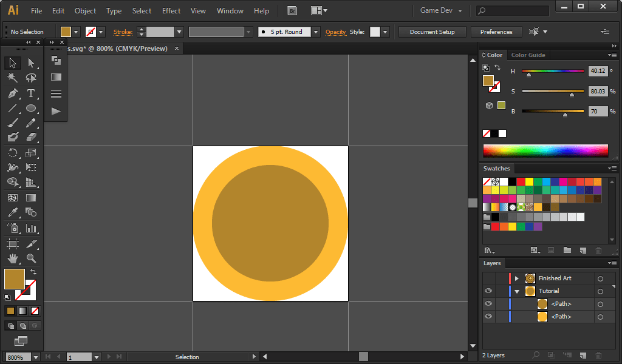
Task: Hide the Tutorial layer with eye icon
Action: [x=488, y=291]
